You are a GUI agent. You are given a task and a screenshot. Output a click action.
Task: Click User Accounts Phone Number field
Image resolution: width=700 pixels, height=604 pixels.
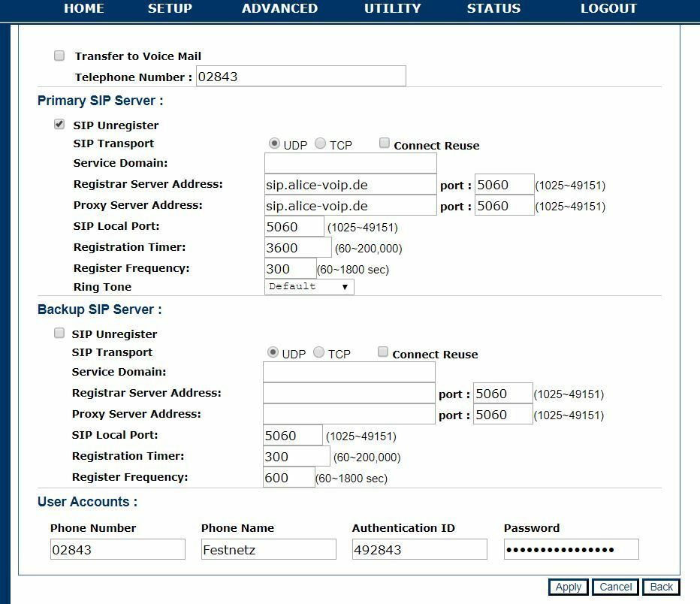(x=118, y=549)
